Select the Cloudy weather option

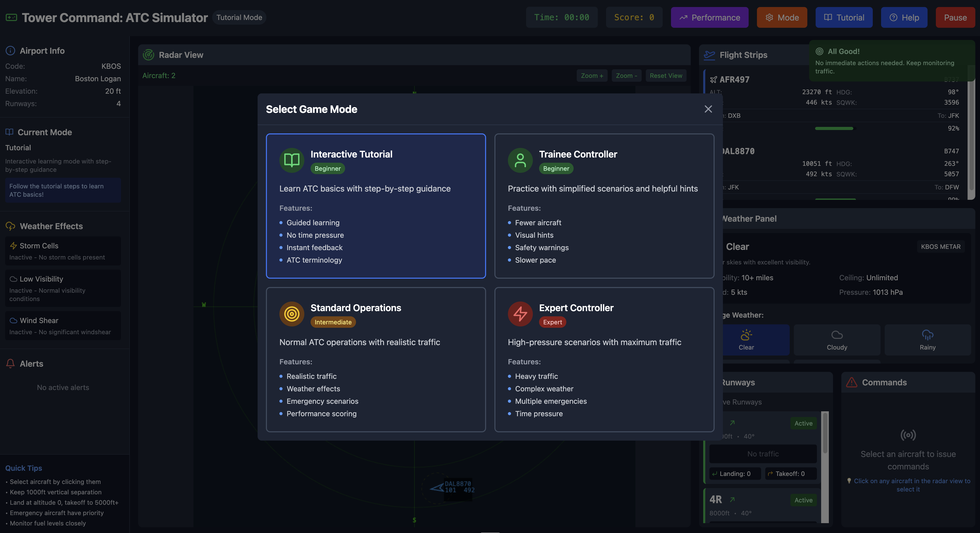click(837, 339)
